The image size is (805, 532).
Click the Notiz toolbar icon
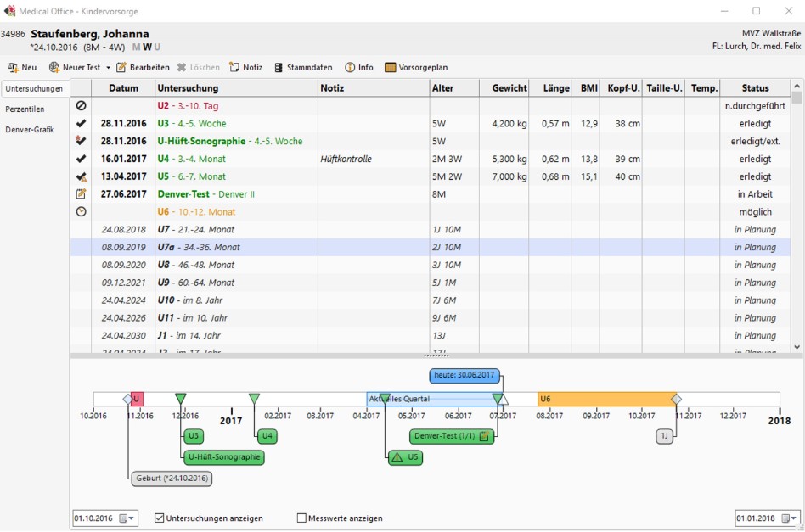pos(234,67)
